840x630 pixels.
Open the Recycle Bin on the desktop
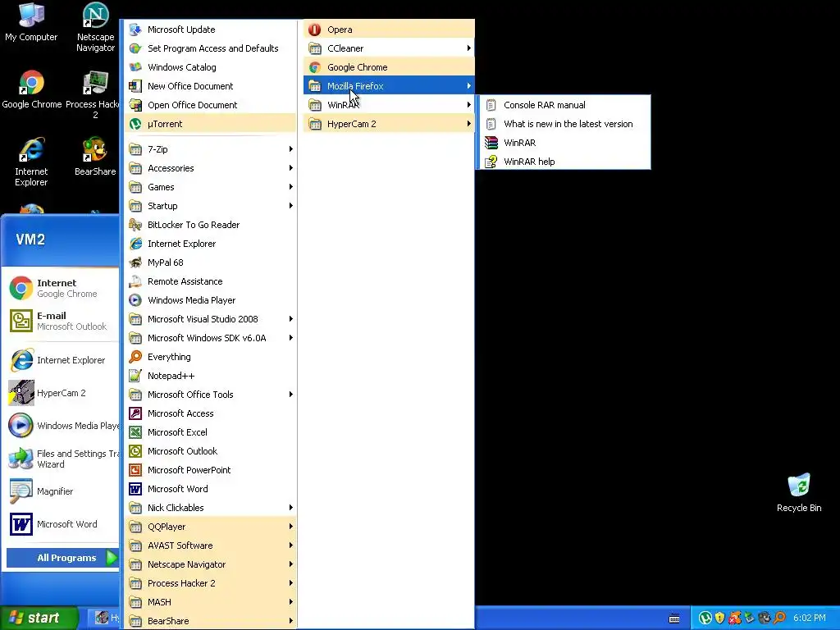(799, 493)
